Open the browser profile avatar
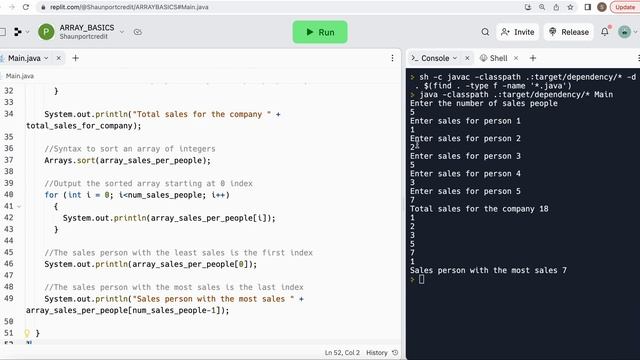 click(x=602, y=7)
